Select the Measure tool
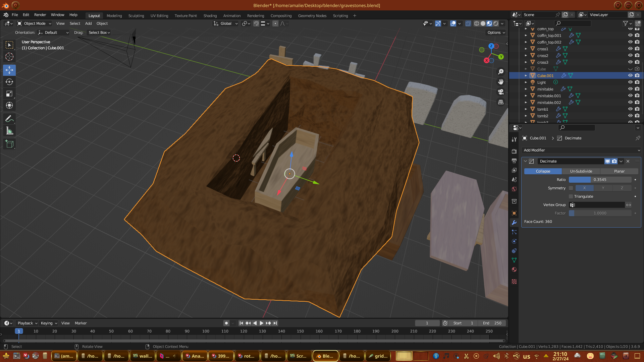 [x=9, y=131]
